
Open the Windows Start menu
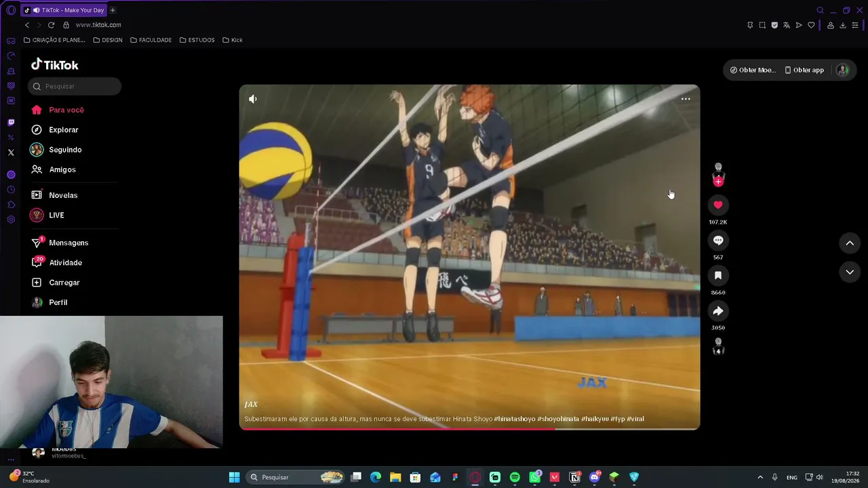click(234, 477)
